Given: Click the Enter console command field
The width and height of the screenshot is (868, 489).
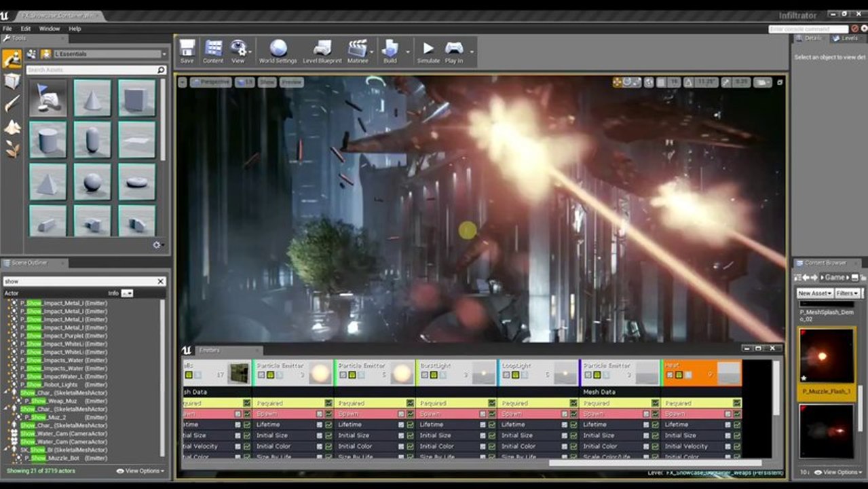Looking at the screenshot, I should pyautogui.click(x=808, y=29).
